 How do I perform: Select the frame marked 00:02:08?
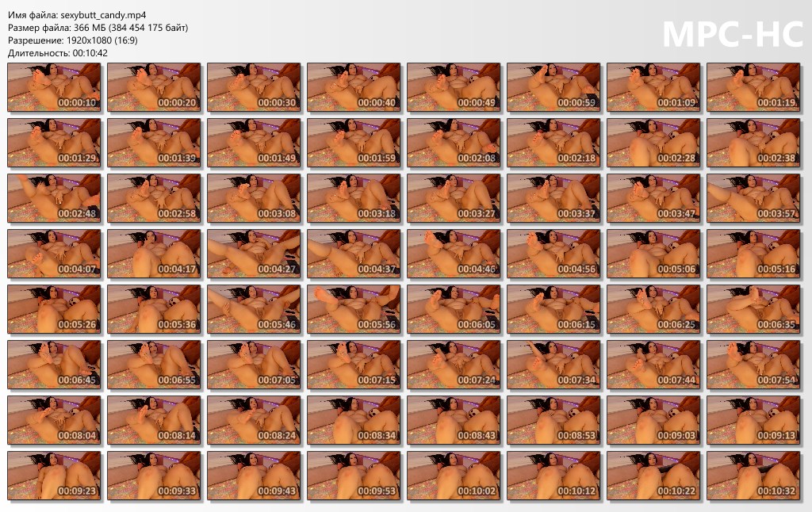click(x=453, y=143)
